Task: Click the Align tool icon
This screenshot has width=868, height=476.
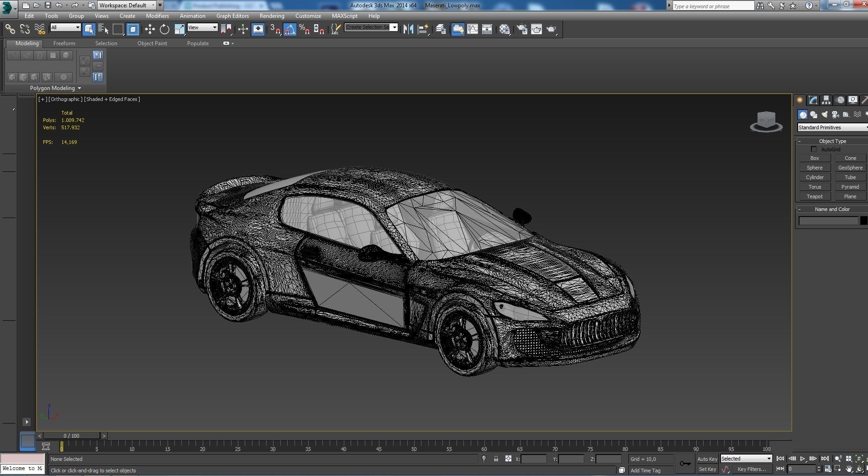Action: point(423,29)
